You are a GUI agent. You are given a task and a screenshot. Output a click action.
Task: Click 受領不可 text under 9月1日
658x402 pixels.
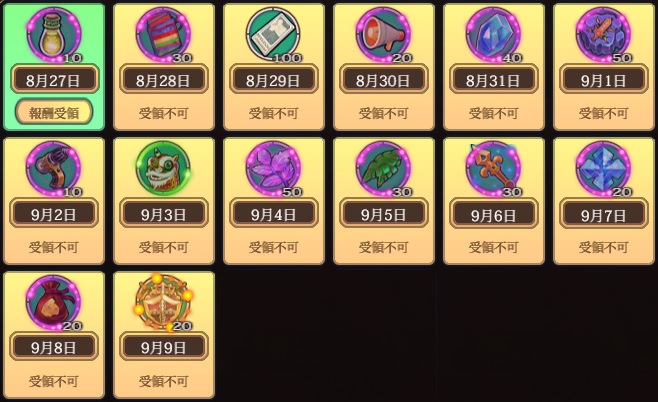tap(603, 113)
